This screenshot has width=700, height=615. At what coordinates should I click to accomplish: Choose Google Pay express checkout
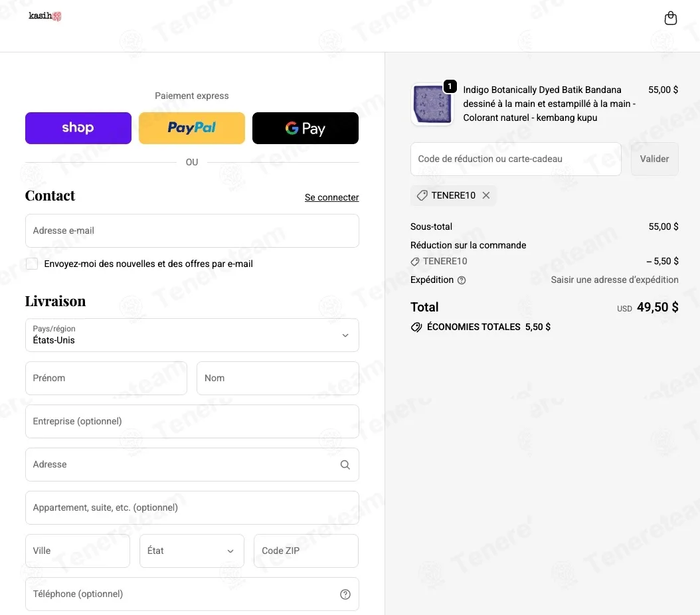(306, 128)
